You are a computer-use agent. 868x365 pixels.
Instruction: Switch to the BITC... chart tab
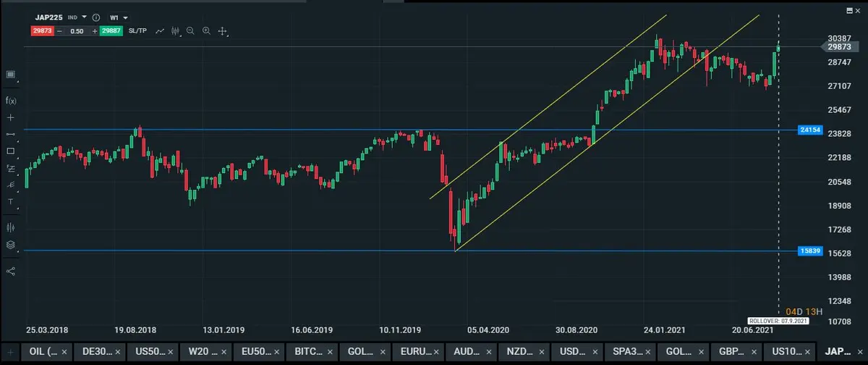click(307, 351)
